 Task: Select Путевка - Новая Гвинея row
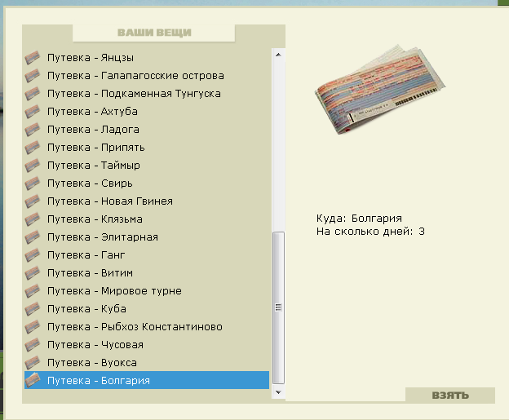click(x=147, y=201)
